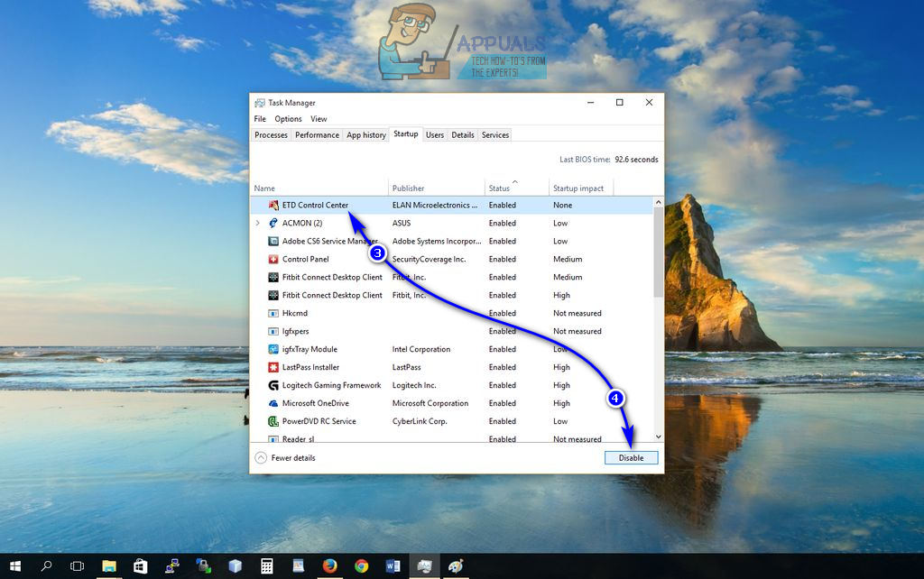This screenshot has height=579, width=924.
Task: Select the PowerDVD RC Service text
Action: pyautogui.click(x=319, y=421)
